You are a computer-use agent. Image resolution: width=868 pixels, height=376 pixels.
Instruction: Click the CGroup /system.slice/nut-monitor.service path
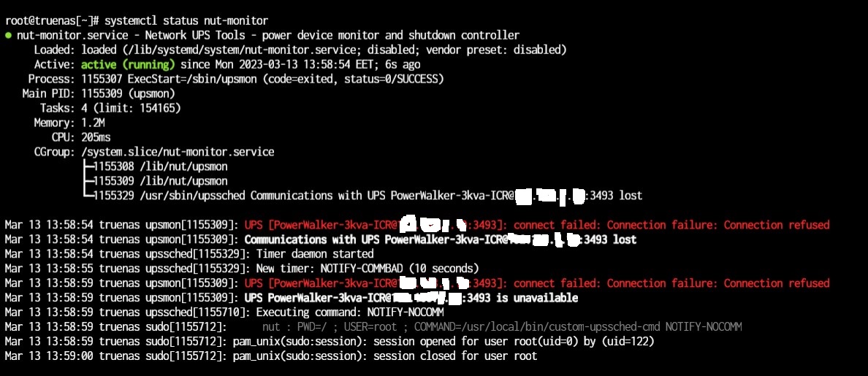[177, 152]
